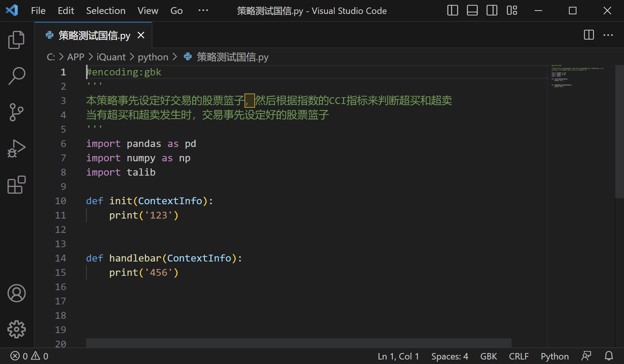624x364 pixels.
Task: Open the Accounts menu icon
Action: click(16, 293)
